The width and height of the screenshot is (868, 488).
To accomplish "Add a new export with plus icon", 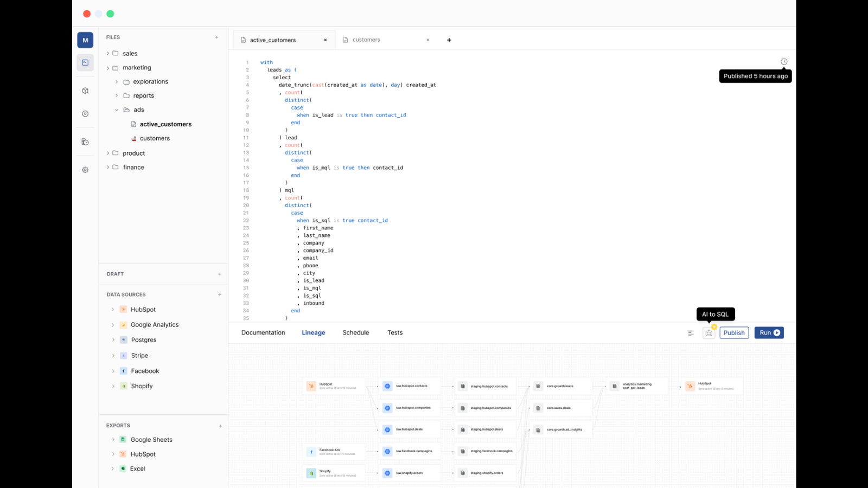I will coord(220,426).
